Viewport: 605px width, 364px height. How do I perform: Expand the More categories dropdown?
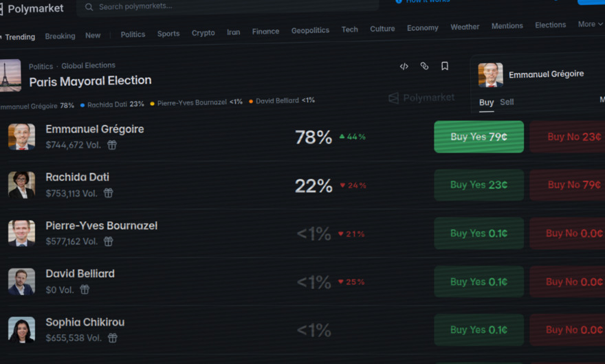(590, 24)
